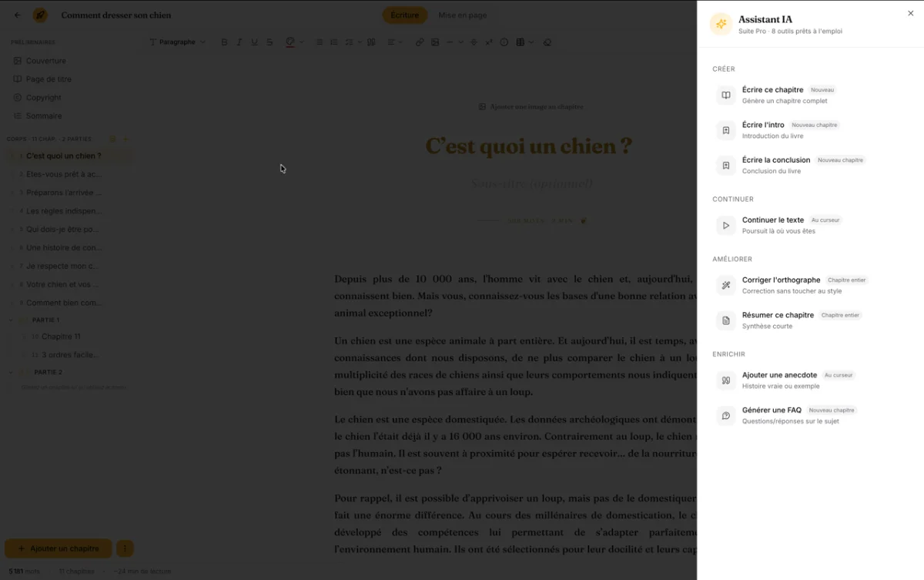
Task: Run the Écrire ce chapitre tool
Action: [810, 96]
